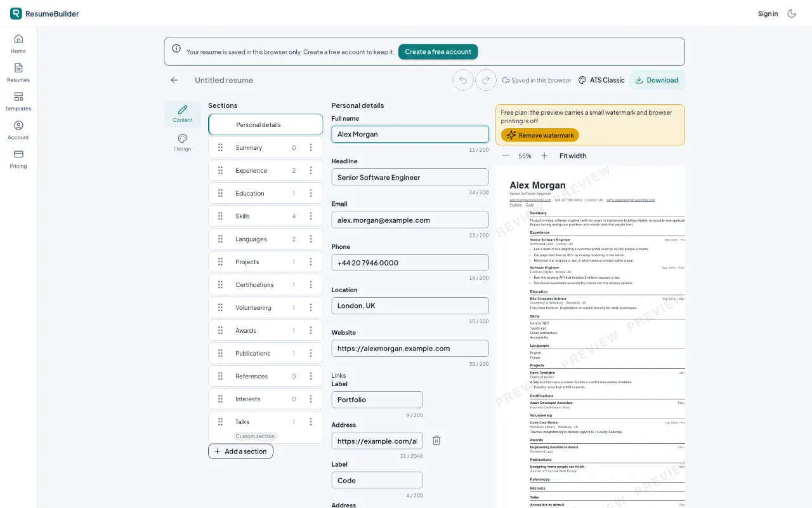Switch to the Design tab
This screenshot has width=812, height=508.
click(183, 142)
